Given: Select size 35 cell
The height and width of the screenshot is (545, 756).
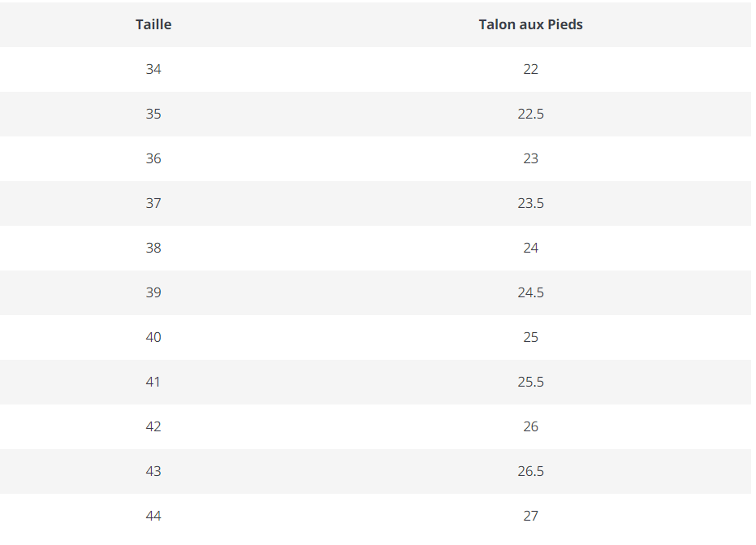Looking at the screenshot, I should (153, 115).
